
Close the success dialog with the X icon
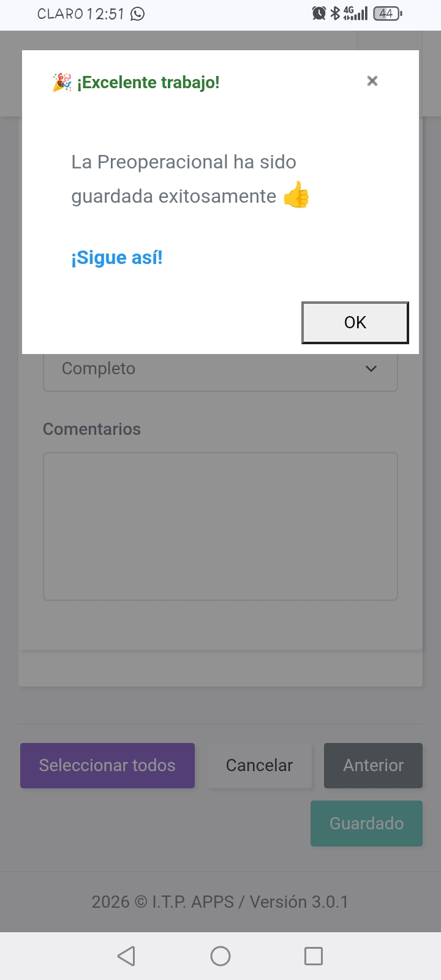(372, 81)
